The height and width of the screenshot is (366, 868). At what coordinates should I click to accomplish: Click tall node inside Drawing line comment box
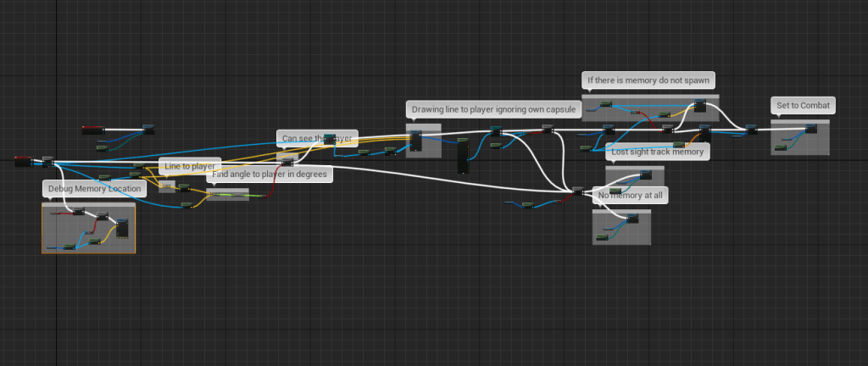416,141
